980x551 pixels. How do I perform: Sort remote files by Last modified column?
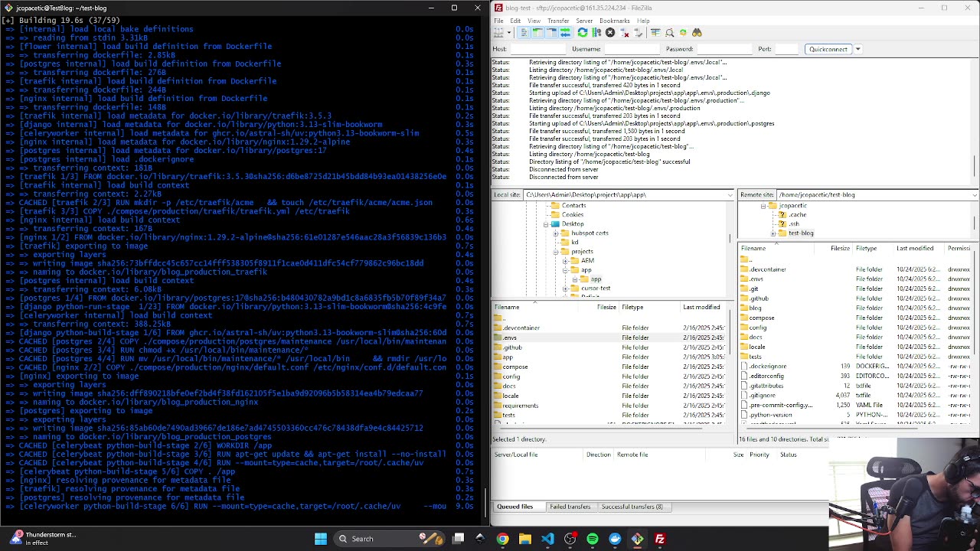pyautogui.click(x=914, y=248)
